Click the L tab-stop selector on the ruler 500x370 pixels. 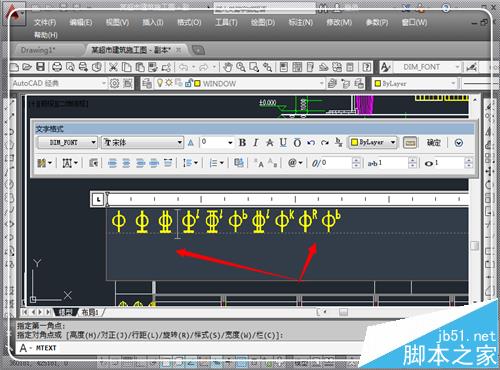[x=98, y=199]
